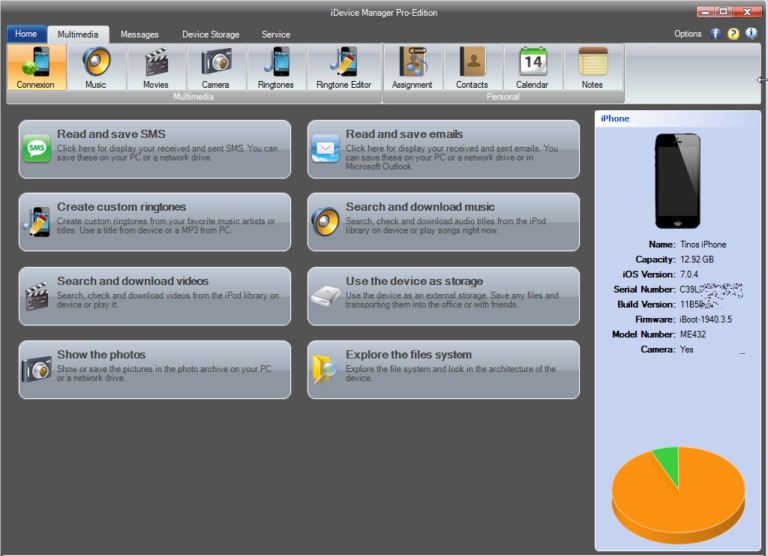
Task: Select the model number ME432
Action: (x=693, y=335)
